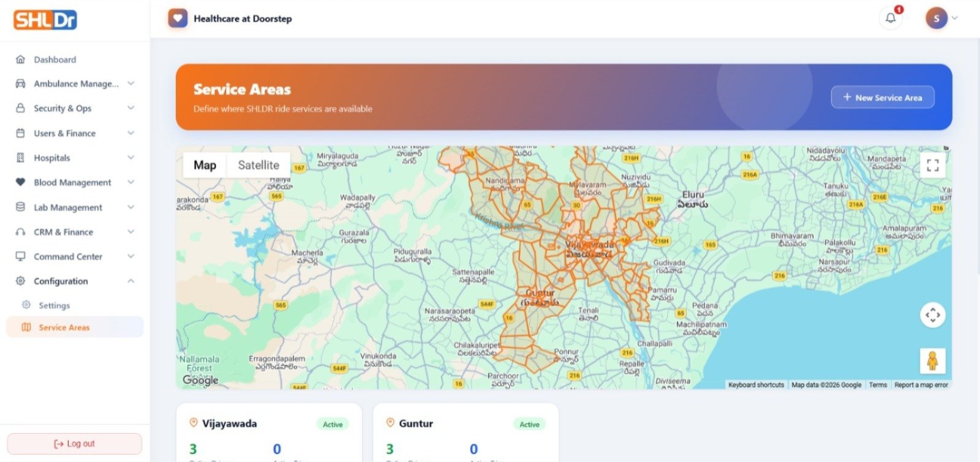Click the Google logo on map

click(200, 380)
